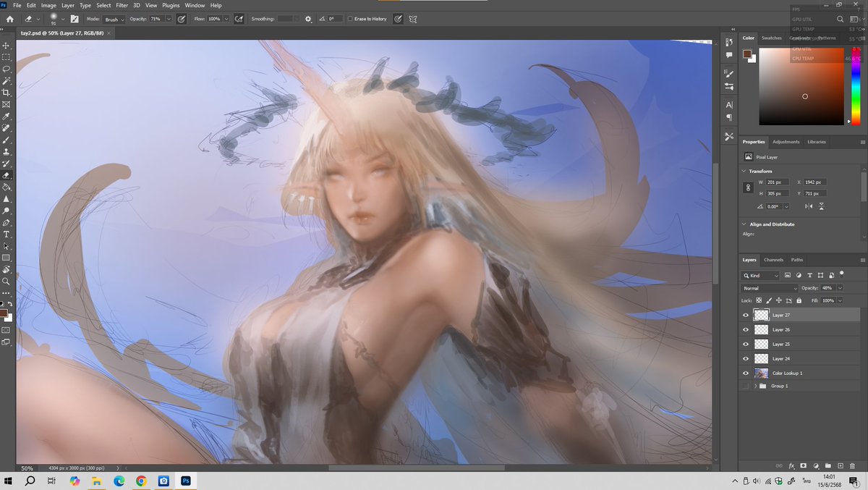Select the Frame tool

[7, 104]
